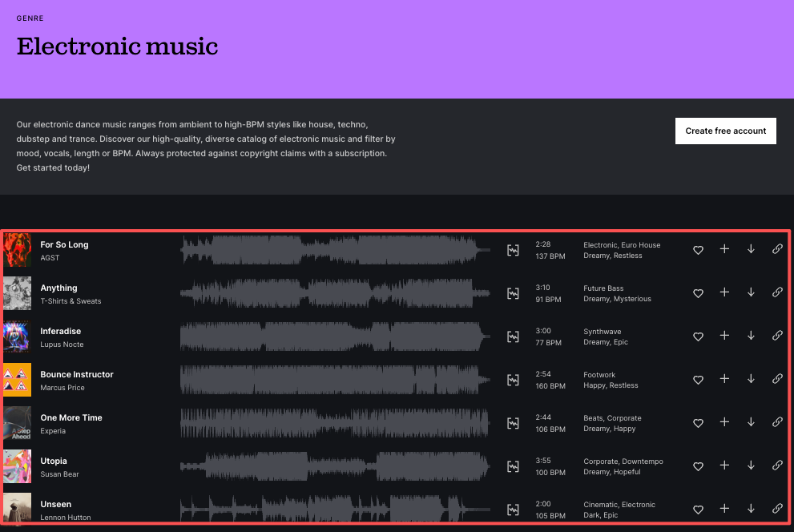Copy link icon for Unseen
Viewport: 794px width, 532px height.
point(777,509)
